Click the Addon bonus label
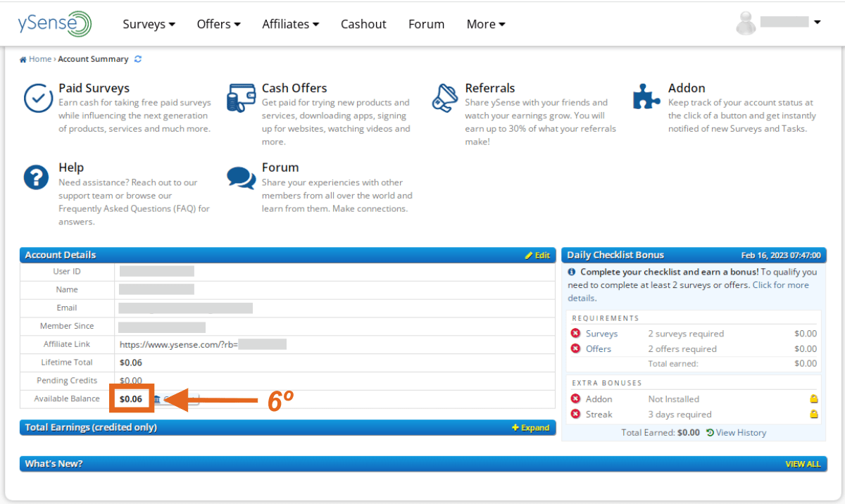 coord(599,399)
